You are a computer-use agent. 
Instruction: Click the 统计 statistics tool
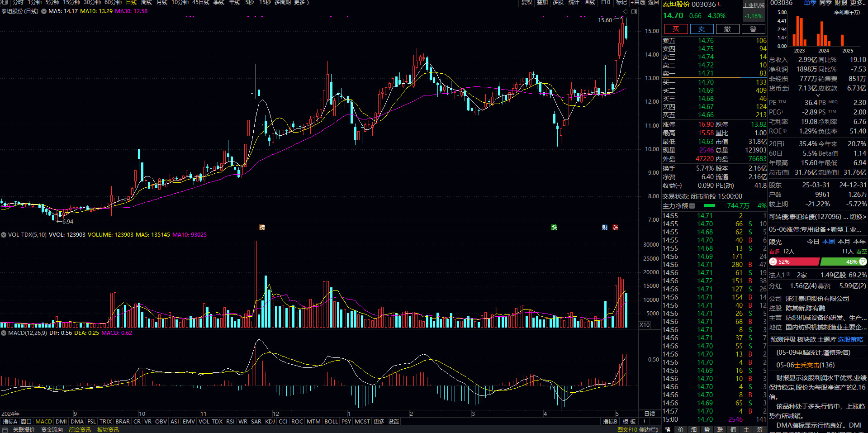click(574, 2)
